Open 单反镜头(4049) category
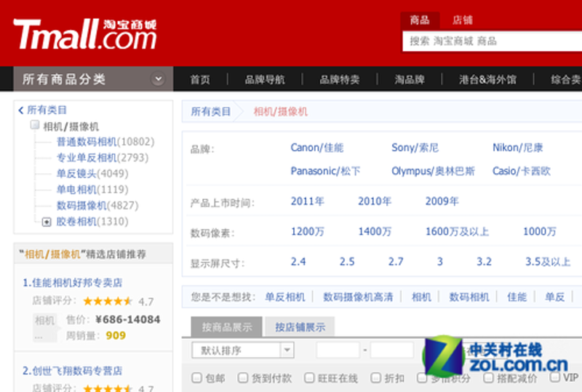 pos(92,174)
